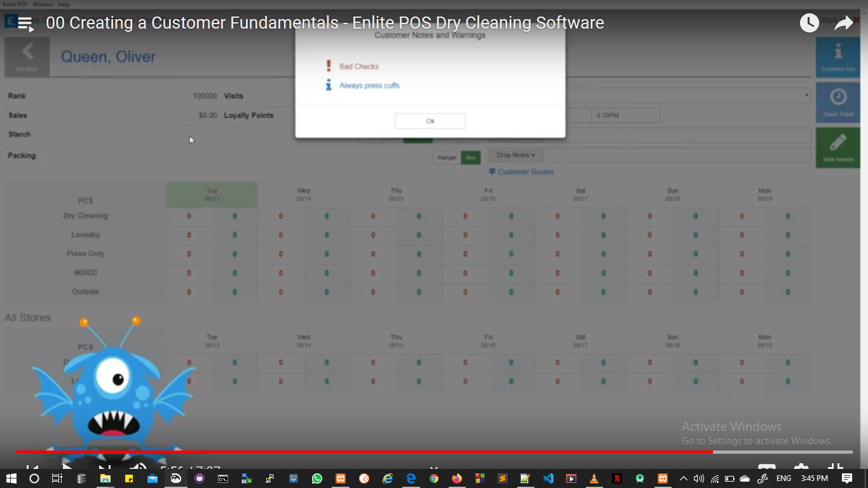Click the All Stores heading

(27, 317)
